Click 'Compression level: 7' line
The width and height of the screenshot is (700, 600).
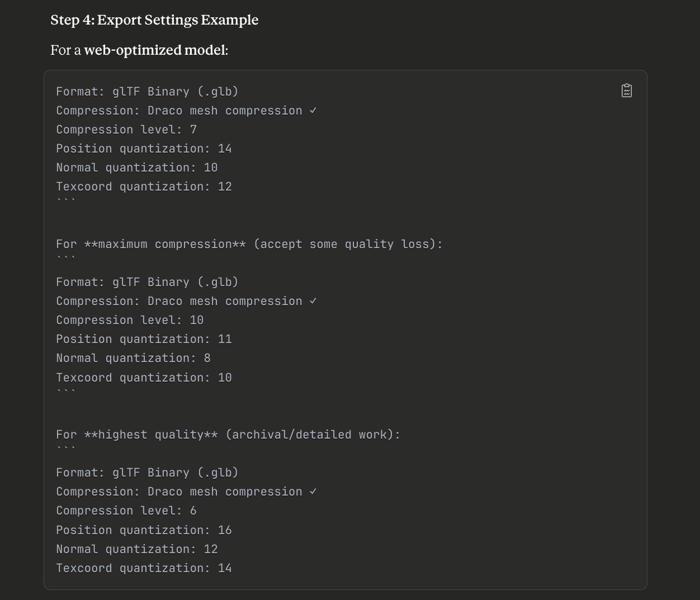[x=126, y=130]
